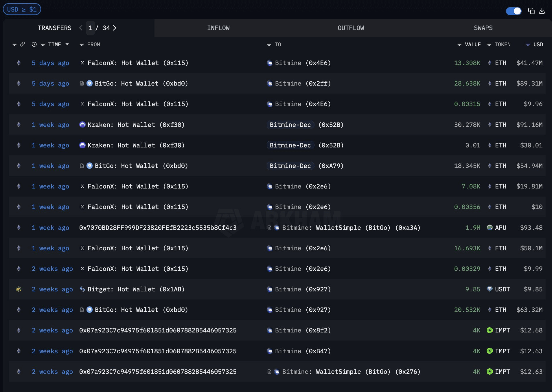
Task: Click the chain link icon in table header
Action: [22, 44]
